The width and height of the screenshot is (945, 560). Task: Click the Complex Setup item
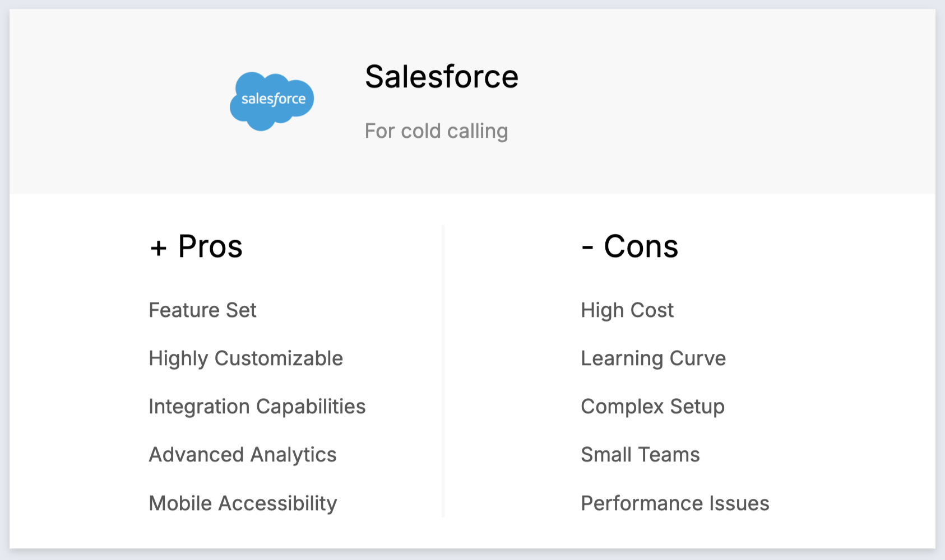(652, 407)
